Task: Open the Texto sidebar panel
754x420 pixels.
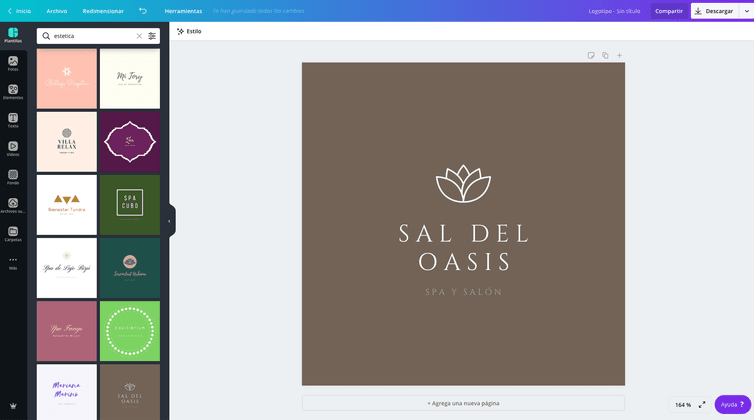Action: (13, 120)
